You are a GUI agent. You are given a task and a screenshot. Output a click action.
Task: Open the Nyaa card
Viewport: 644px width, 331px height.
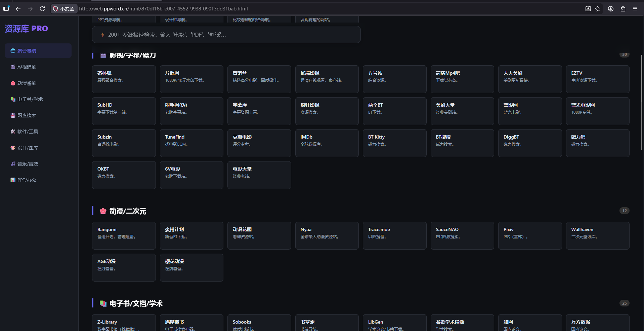click(x=327, y=235)
